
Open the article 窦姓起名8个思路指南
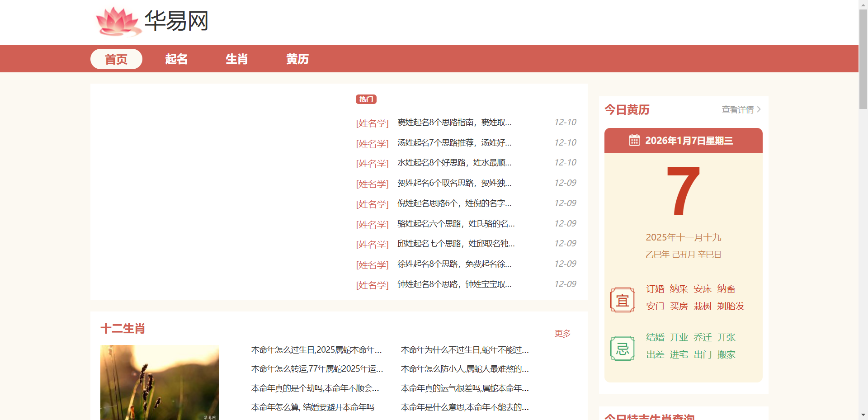(453, 122)
